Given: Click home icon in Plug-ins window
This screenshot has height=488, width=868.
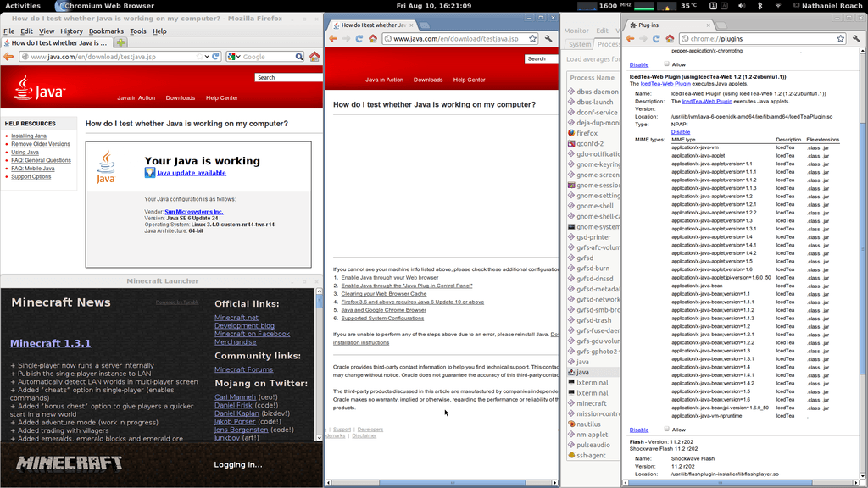Looking at the screenshot, I should (x=670, y=39).
